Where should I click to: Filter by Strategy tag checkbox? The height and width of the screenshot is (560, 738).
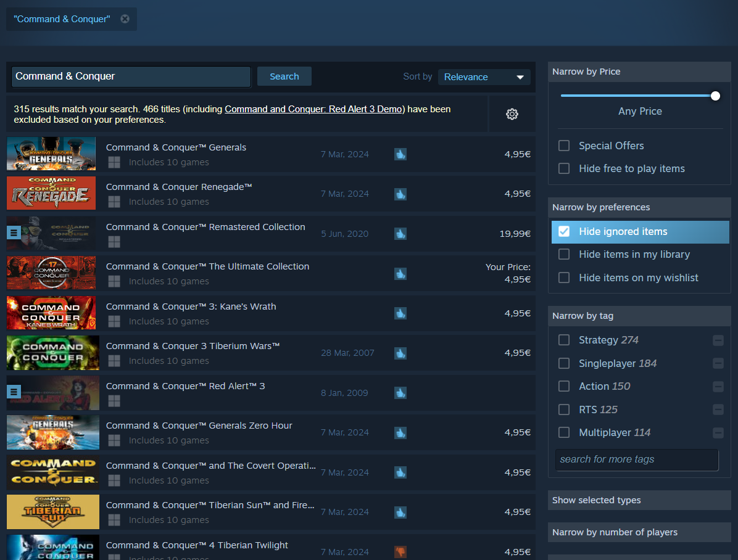(564, 340)
